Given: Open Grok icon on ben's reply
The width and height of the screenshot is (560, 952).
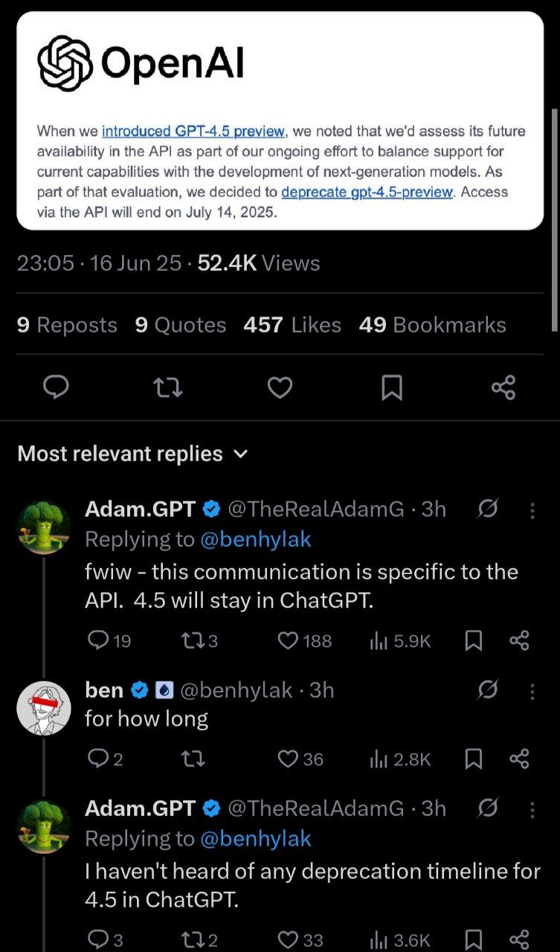Looking at the screenshot, I should click(x=488, y=691).
